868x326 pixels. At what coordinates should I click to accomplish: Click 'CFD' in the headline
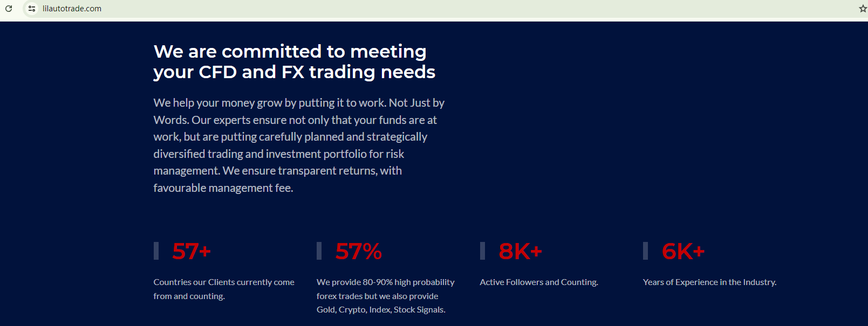[x=217, y=72]
